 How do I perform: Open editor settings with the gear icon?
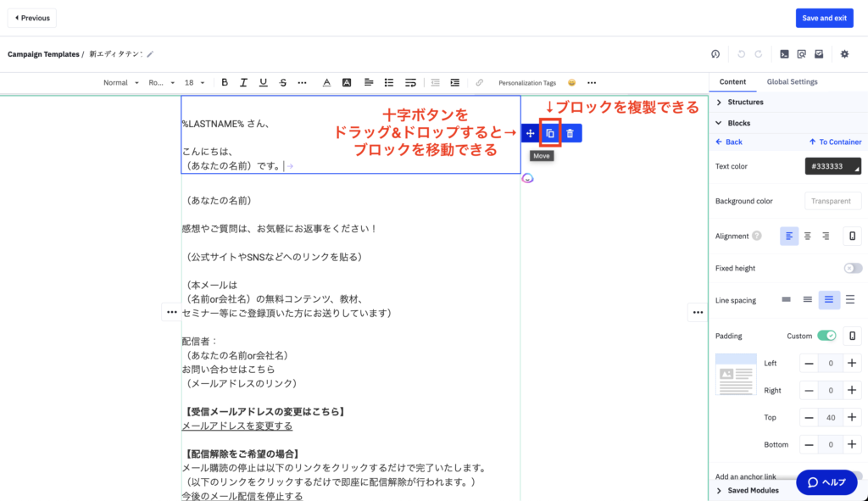[x=844, y=54]
